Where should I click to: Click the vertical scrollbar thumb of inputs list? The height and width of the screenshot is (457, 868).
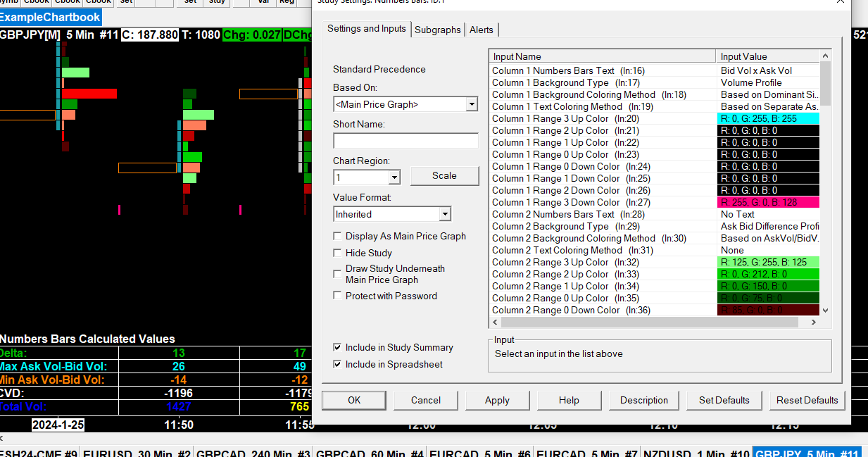pyautogui.click(x=825, y=83)
